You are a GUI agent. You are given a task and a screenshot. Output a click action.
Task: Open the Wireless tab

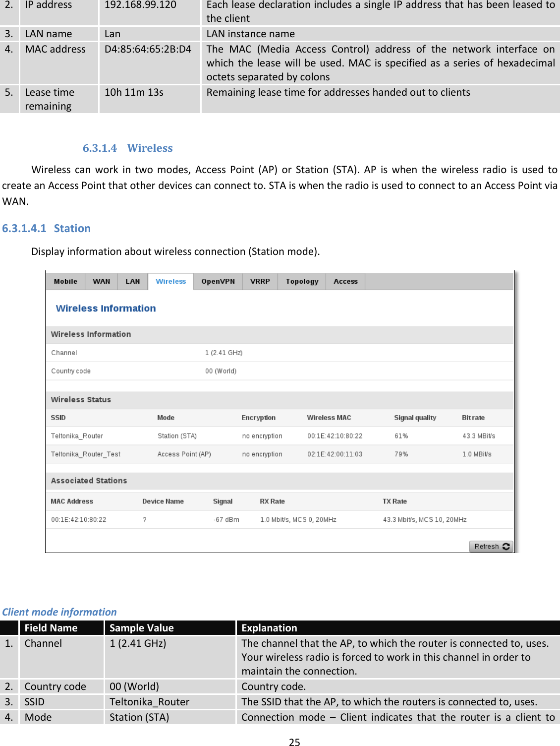(x=170, y=281)
